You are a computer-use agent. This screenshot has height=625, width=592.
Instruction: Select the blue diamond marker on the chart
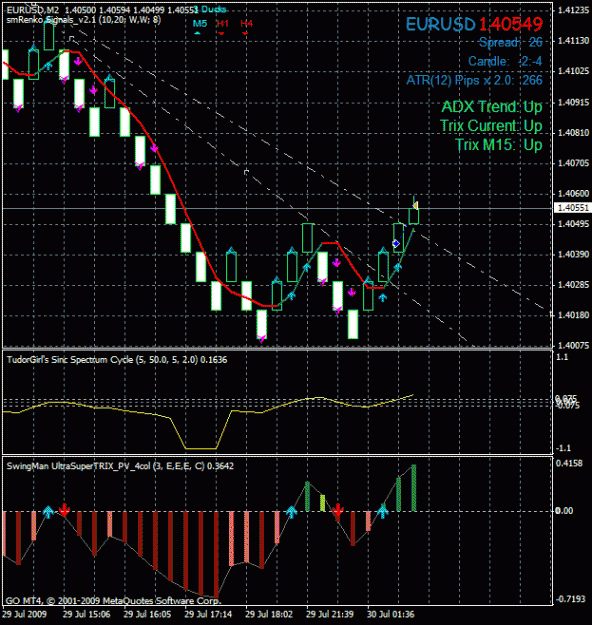point(396,243)
